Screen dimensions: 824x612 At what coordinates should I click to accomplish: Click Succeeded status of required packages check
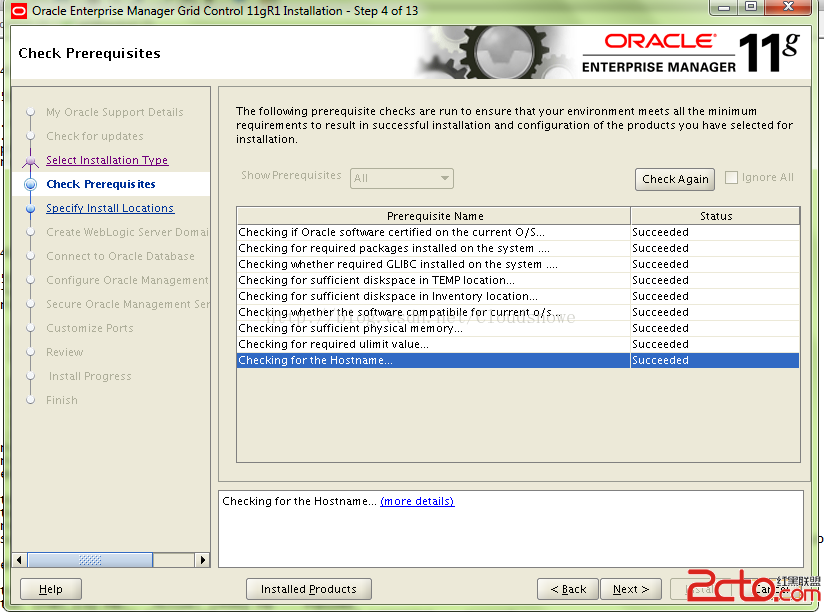click(x=661, y=248)
